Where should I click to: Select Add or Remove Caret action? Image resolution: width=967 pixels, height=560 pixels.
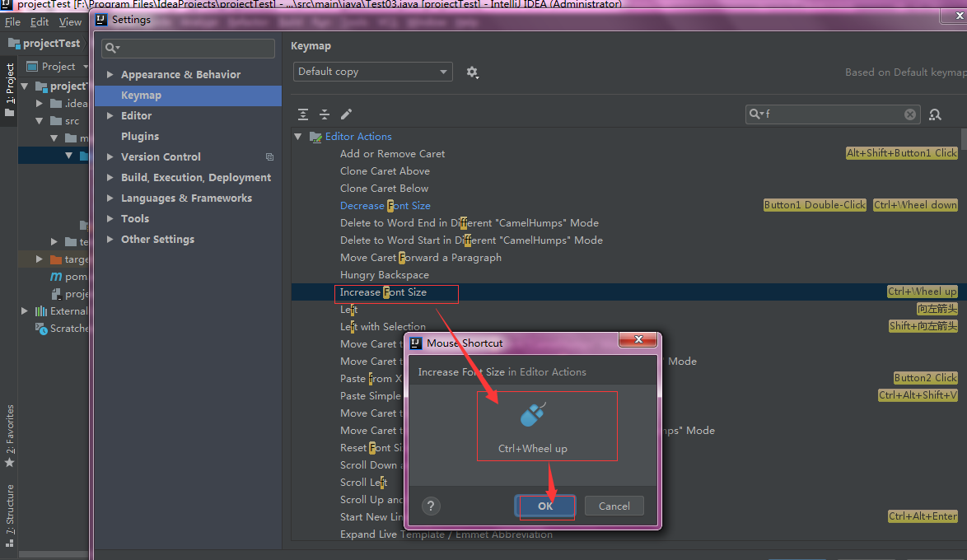pyautogui.click(x=392, y=153)
